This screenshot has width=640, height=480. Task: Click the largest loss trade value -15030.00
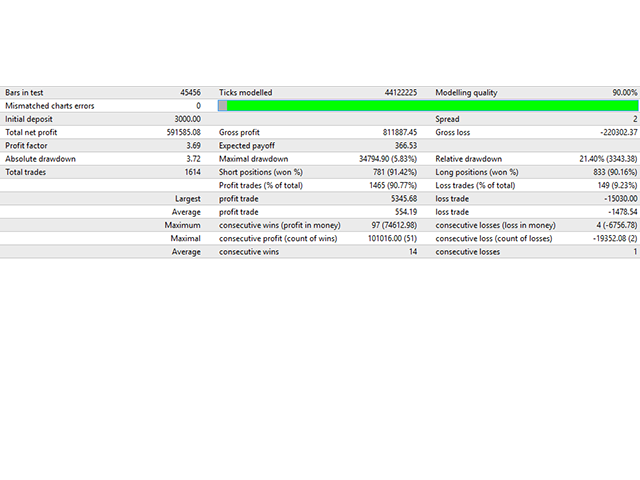(621, 199)
